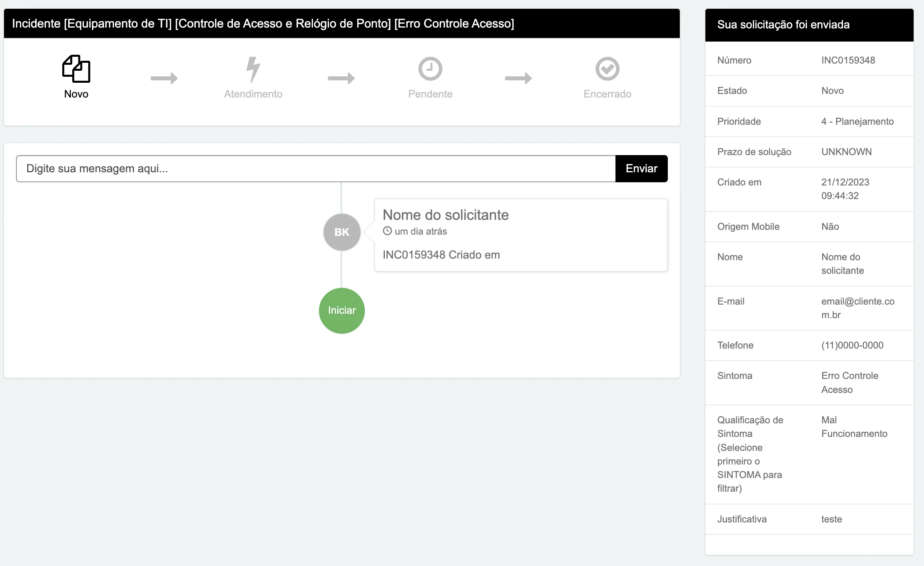Click incident number INC0159348 in side panel

[848, 60]
